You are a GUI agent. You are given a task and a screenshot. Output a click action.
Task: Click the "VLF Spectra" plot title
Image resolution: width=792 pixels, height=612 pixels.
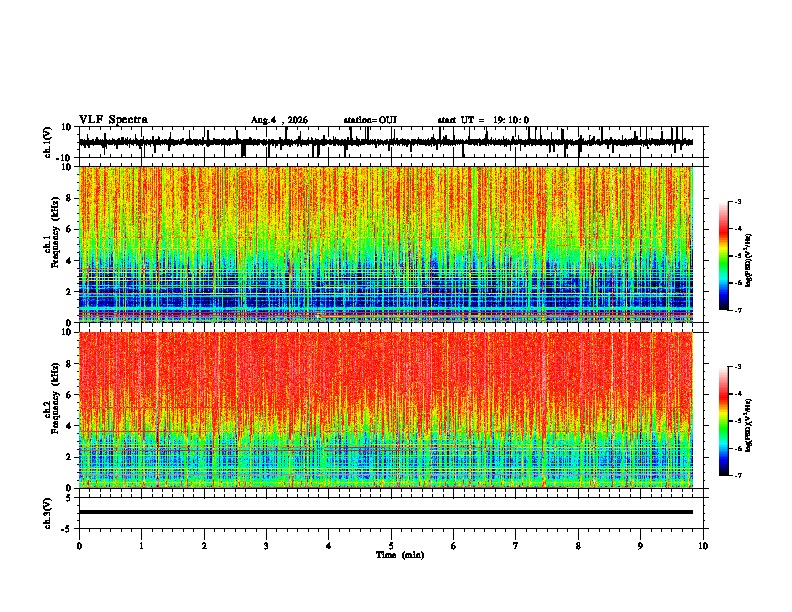point(113,120)
